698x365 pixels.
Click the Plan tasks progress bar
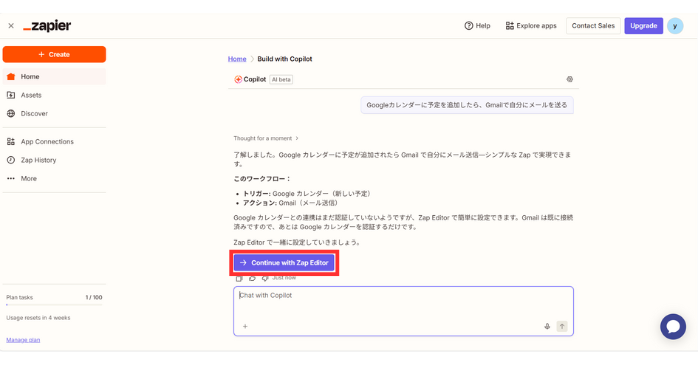point(54,305)
